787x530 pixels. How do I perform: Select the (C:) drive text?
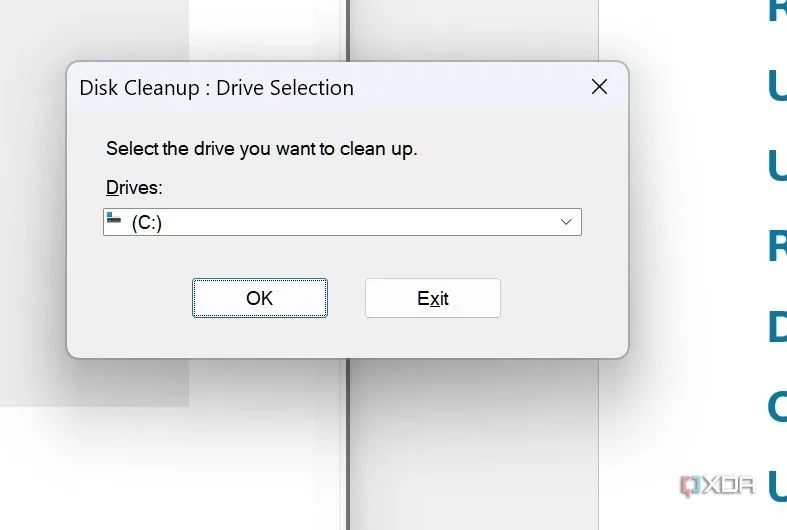click(147, 222)
